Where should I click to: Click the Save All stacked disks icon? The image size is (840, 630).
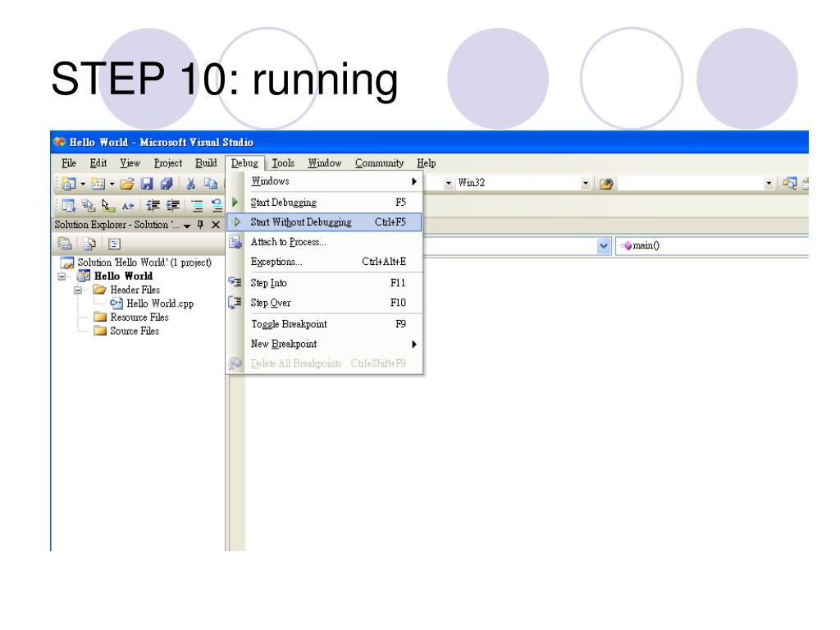167,184
